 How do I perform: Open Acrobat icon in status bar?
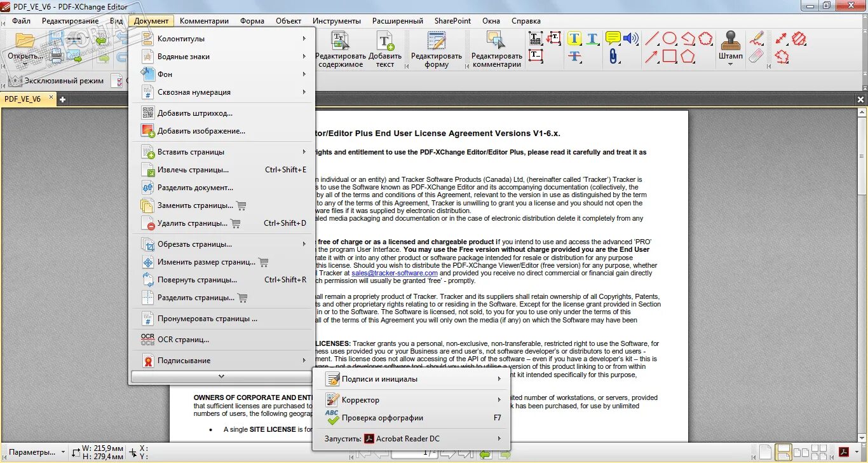click(844, 452)
